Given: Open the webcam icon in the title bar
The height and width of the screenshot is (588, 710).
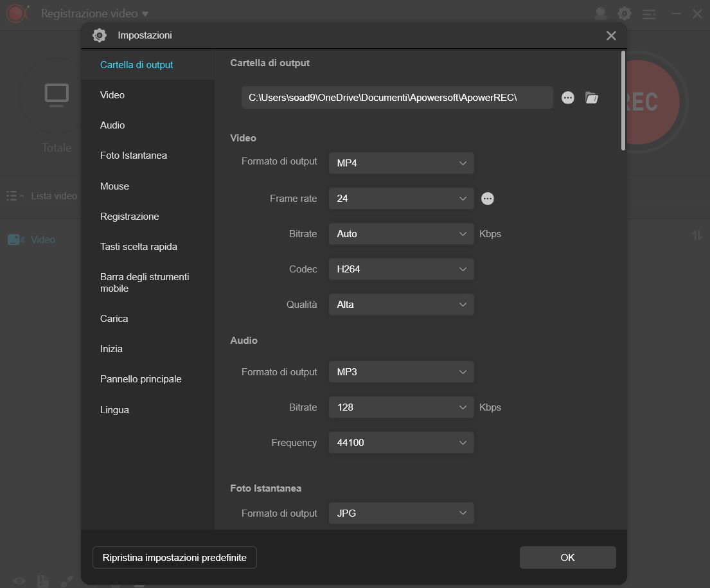Looking at the screenshot, I should (x=600, y=13).
